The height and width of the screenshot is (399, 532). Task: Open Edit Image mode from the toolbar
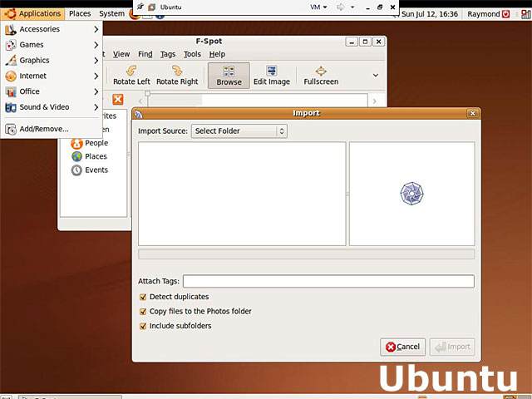tap(272, 75)
